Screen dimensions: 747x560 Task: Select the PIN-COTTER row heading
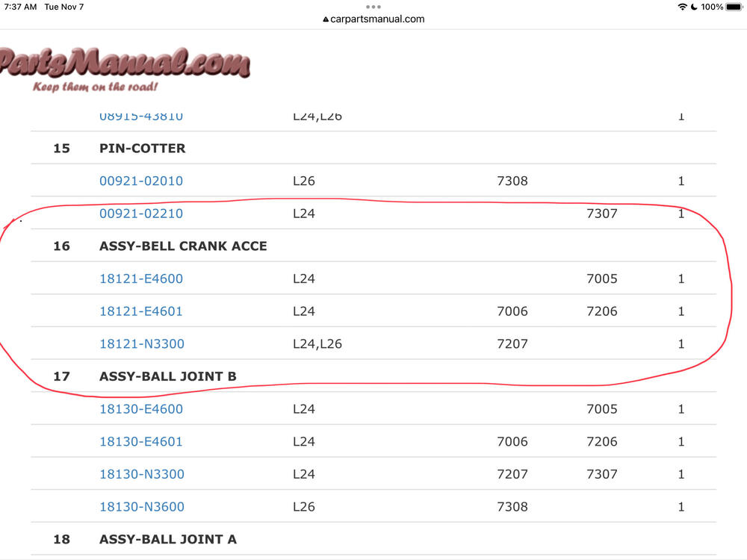pyautogui.click(x=143, y=149)
